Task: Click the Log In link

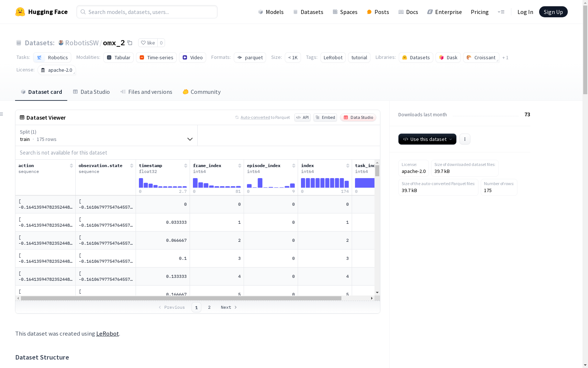Action: pos(525,12)
